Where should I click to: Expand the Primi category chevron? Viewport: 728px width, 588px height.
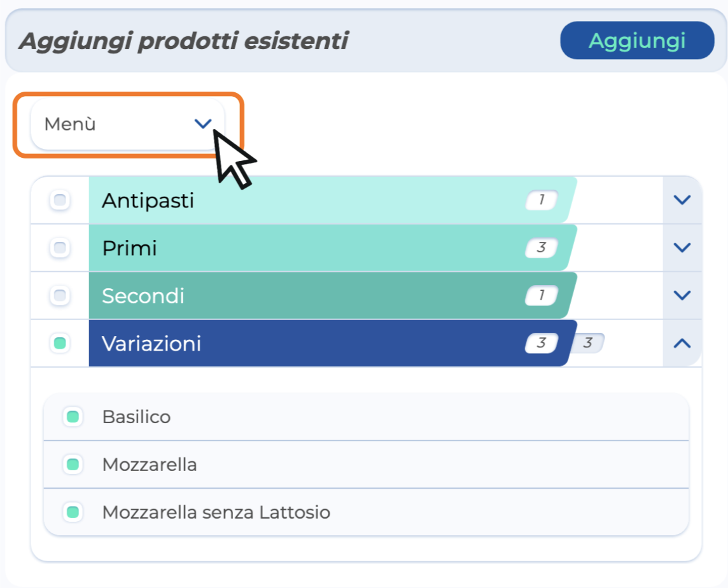[x=682, y=248]
